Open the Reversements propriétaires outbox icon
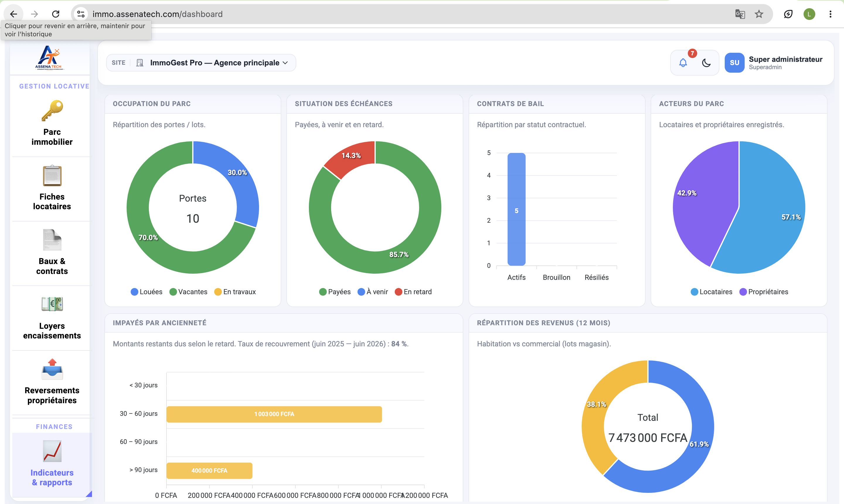Image resolution: width=844 pixels, height=504 pixels. click(x=52, y=369)
